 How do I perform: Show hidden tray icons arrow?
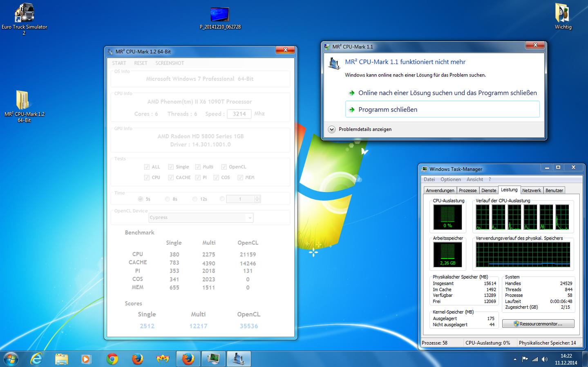point(514,359)
